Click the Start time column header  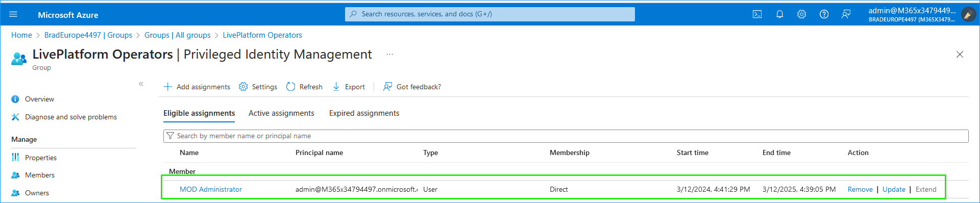693,153
